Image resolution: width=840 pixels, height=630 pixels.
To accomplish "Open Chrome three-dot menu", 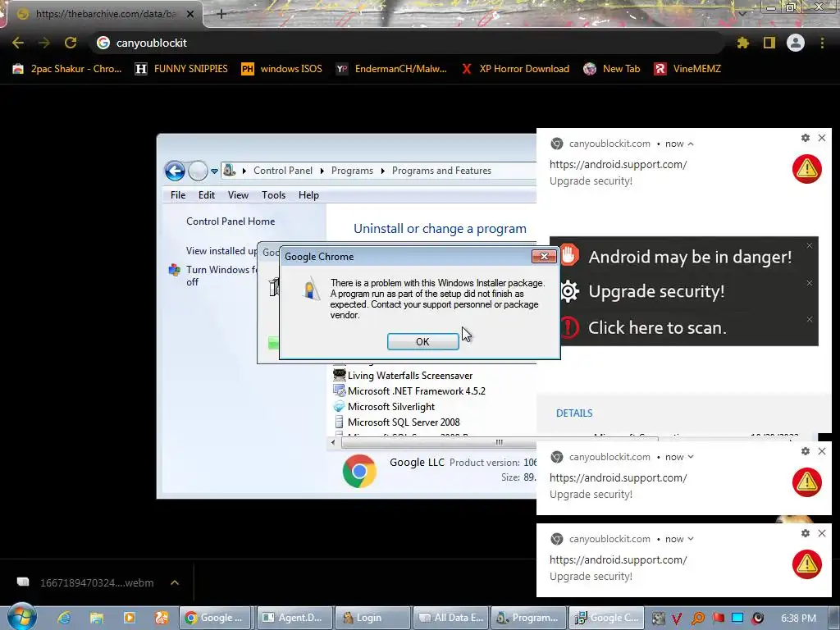I will [822, 43].
